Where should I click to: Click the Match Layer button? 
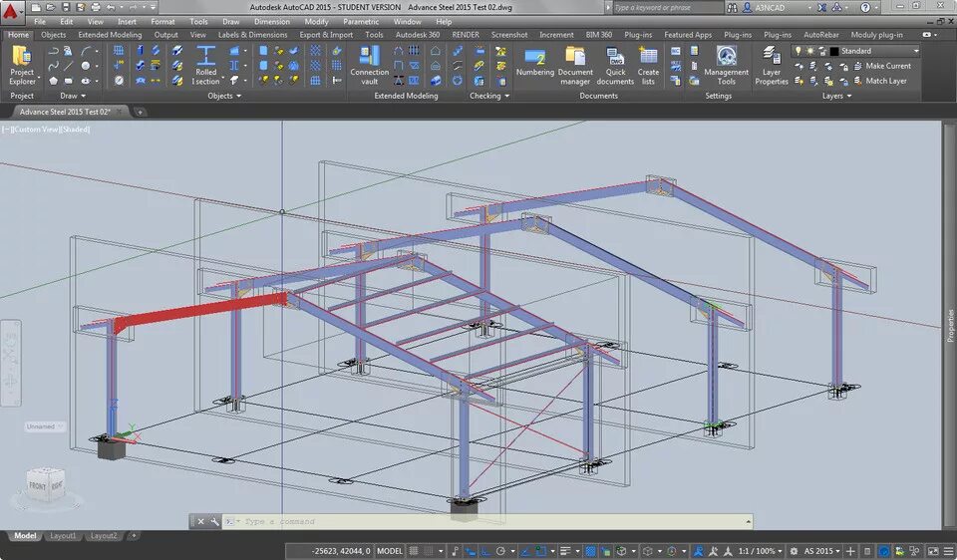click(879, 81)
